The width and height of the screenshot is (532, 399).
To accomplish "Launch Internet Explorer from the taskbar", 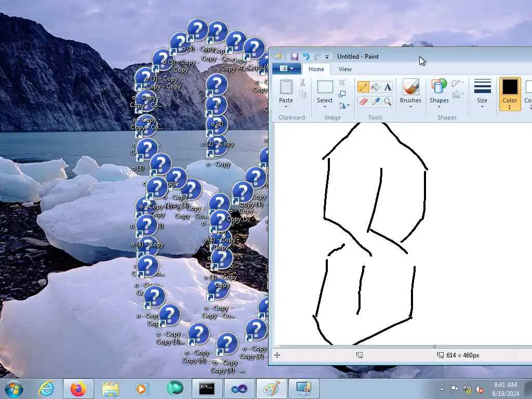I will 46,389.
